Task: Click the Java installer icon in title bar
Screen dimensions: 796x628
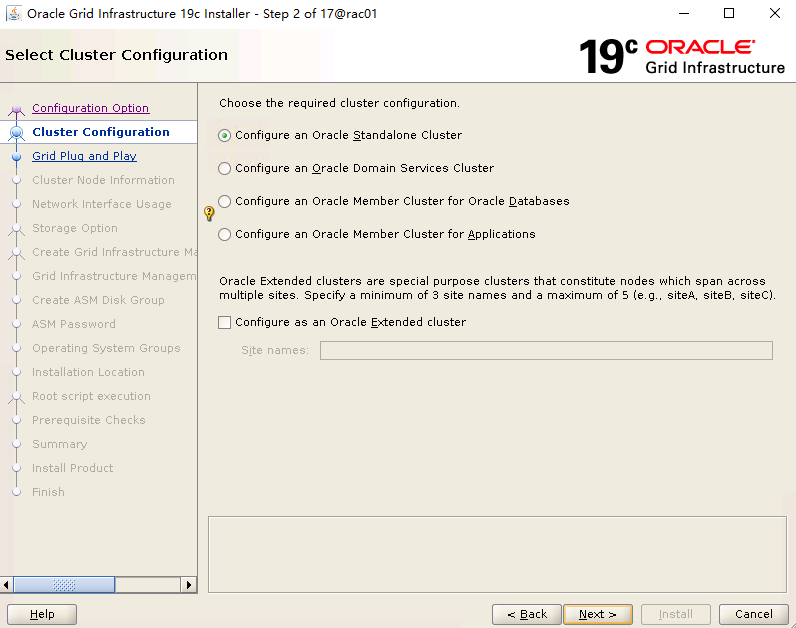Action: [x=14, y=13]
